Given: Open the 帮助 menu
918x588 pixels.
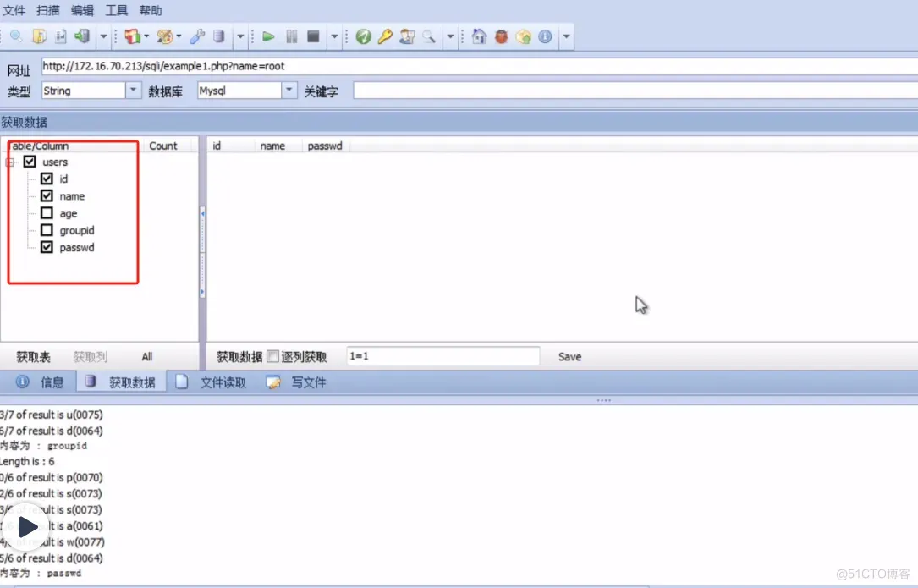Looking at the screenshot, I should [x=151, y=10].
